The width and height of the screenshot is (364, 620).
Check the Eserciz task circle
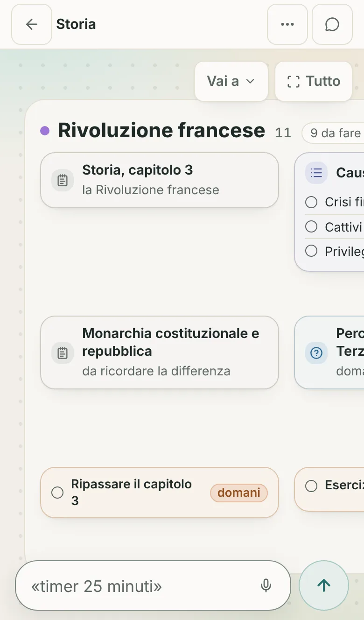[x=311, y=486]
